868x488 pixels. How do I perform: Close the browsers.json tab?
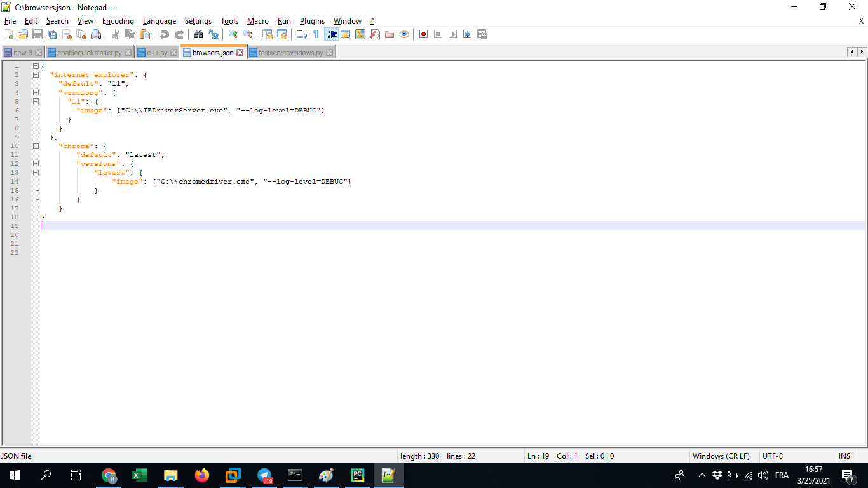[x=240, y=53]
